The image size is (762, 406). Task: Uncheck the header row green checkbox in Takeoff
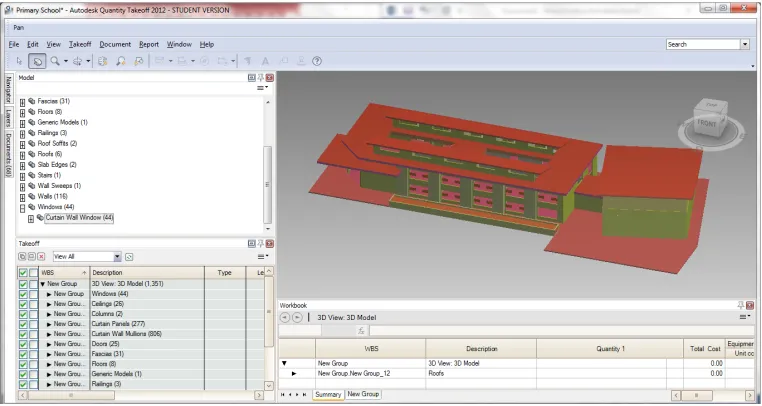point(23,273)
